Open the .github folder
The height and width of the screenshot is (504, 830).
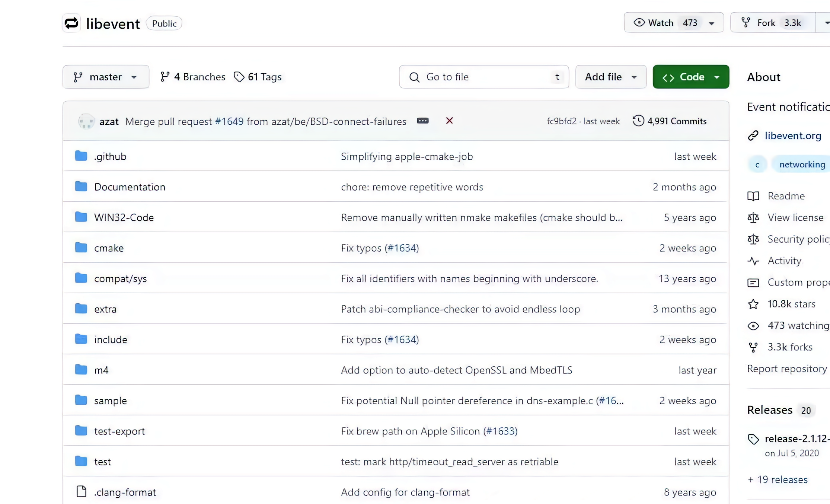tap(110, 156)
